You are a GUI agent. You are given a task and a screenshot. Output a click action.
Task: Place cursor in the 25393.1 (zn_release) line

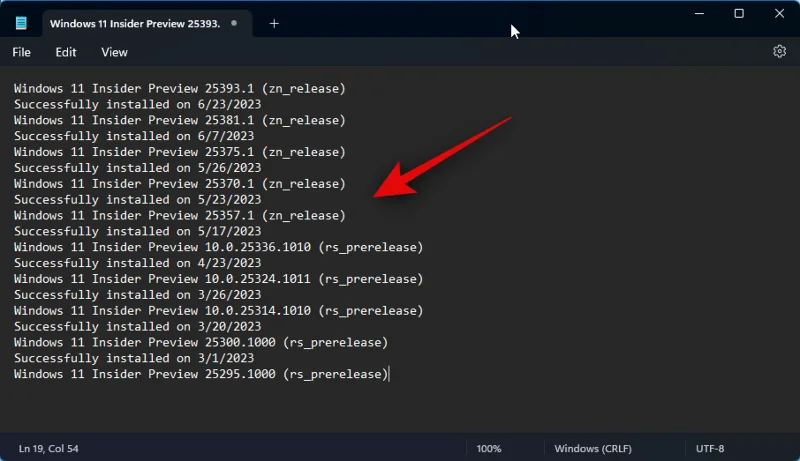(x=180, y=89)
